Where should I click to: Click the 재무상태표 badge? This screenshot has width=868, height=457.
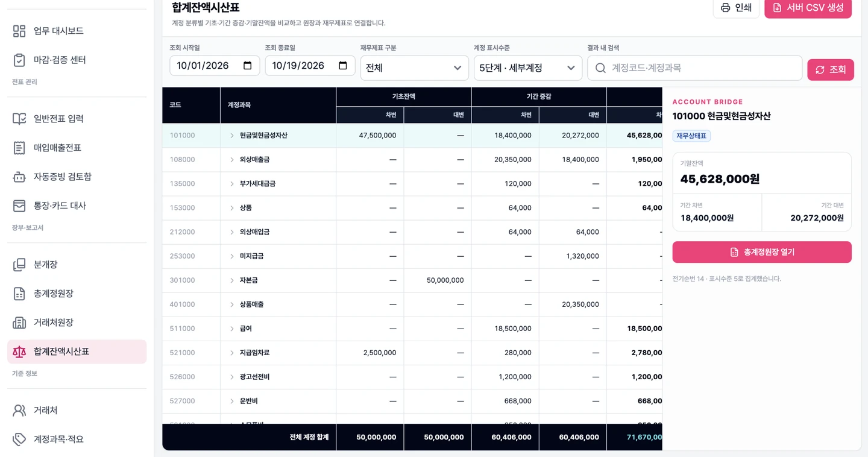click(x=691, y=136)
